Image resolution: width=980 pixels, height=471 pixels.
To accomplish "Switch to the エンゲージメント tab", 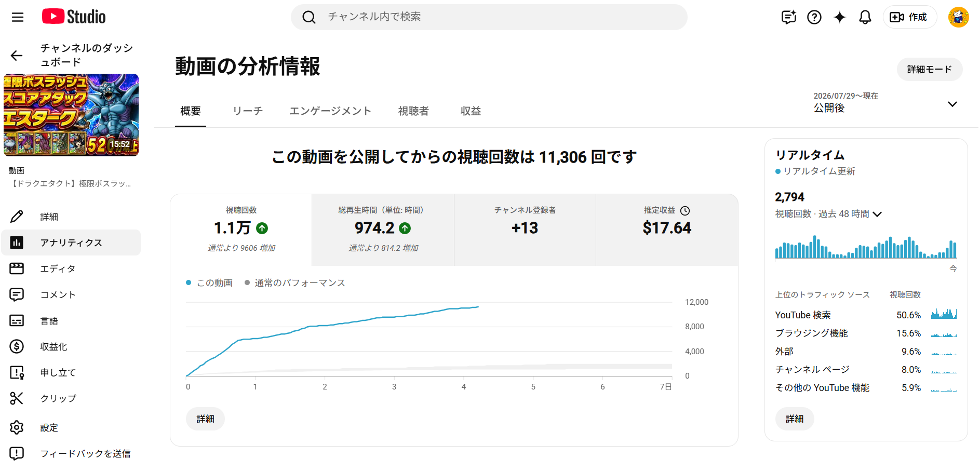I will 330,111.
